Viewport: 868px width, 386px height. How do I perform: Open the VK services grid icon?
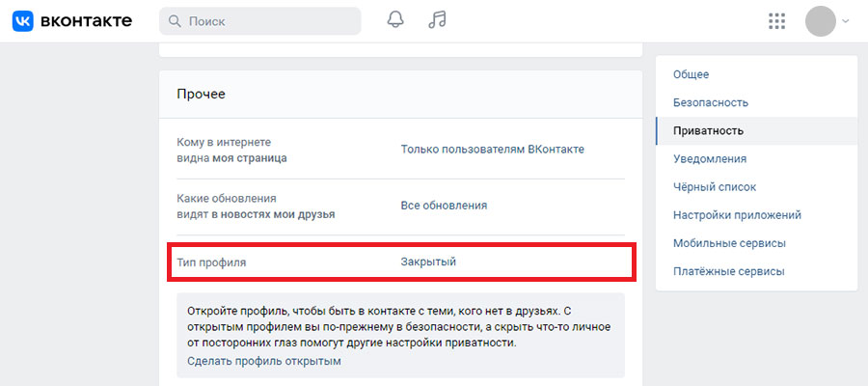[x=777, y=21]
